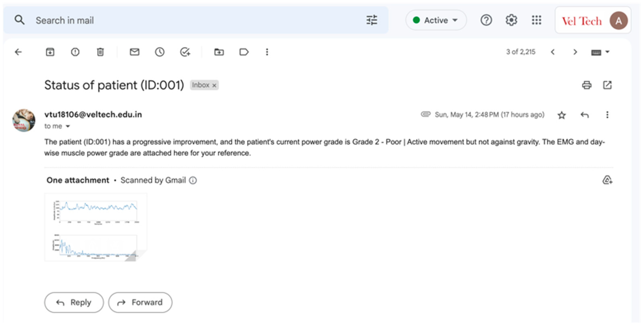Delete email with trash icon
Viewport: 644px width, 331px height.
tap(100, 52)
